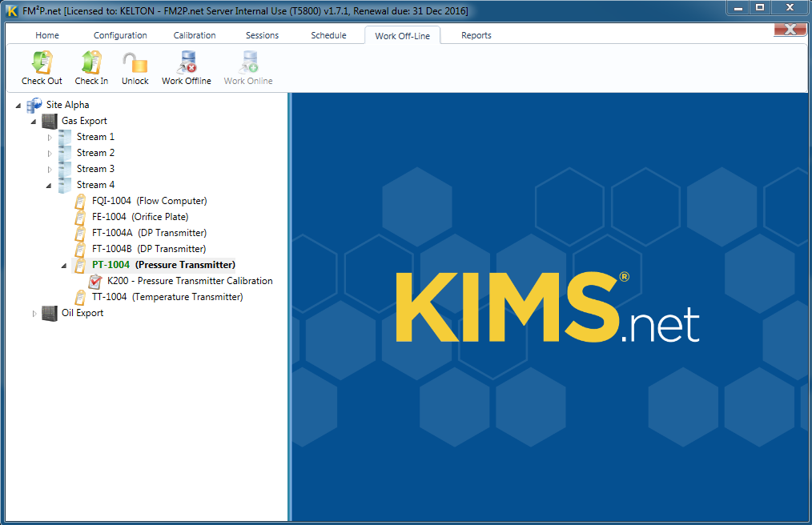Click the Check In toolbar icon

[91, 62]
